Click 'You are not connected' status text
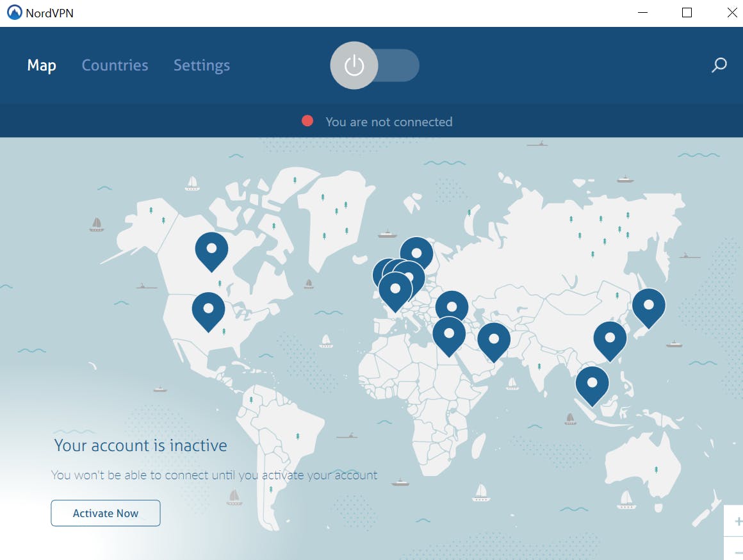 point(389,122)
